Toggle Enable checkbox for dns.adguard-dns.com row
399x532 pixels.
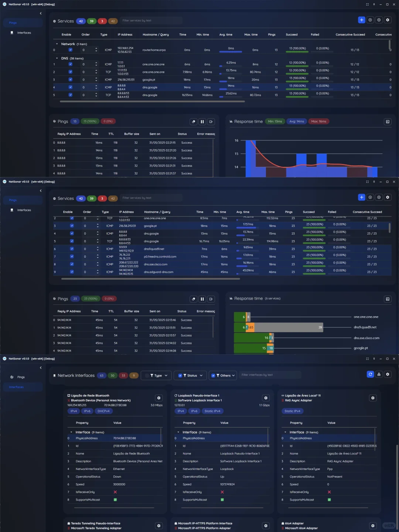click(x=72, y=272)
